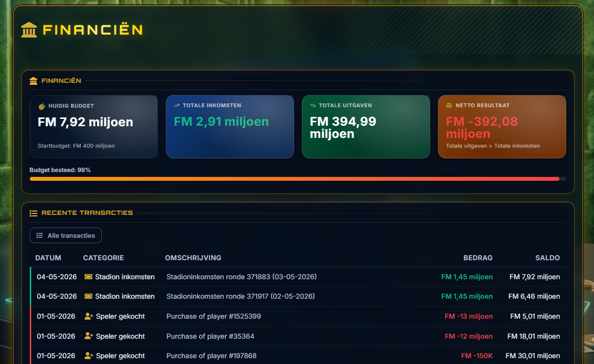Click the Netto Resultaat card

tap(502, 127)
